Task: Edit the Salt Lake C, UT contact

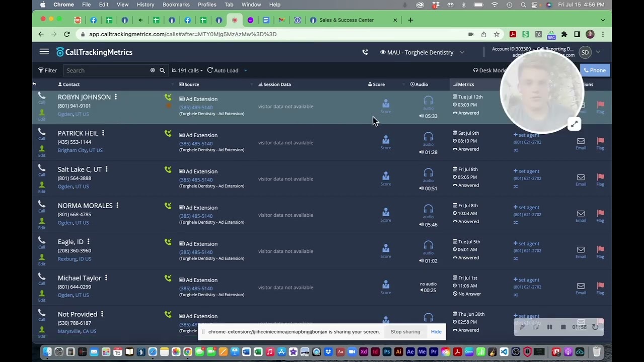Action: 42,187
